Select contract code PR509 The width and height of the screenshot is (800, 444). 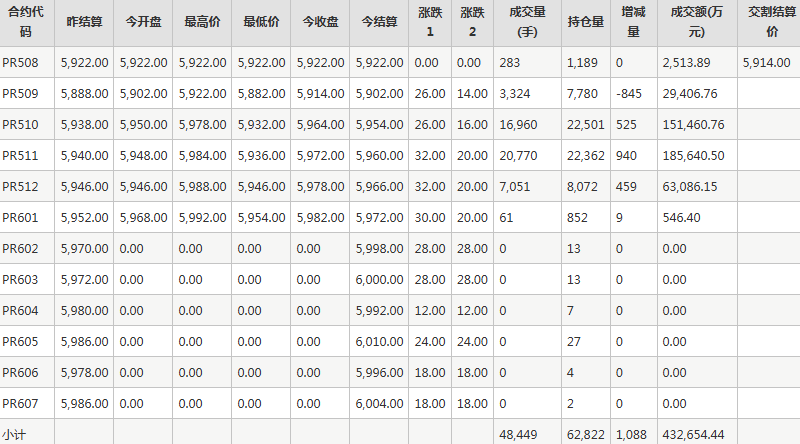tap(20, 94)
